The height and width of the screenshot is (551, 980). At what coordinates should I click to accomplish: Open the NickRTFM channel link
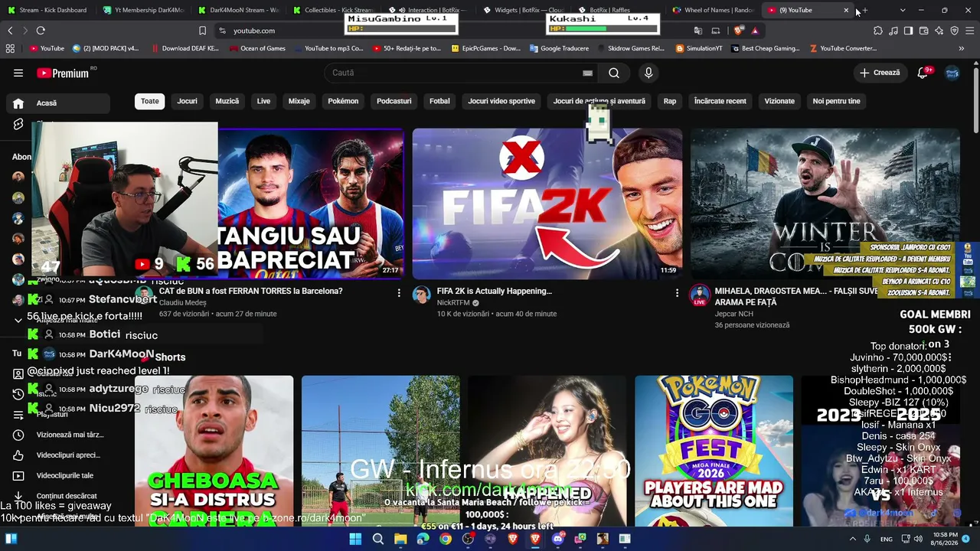(453, 303)
